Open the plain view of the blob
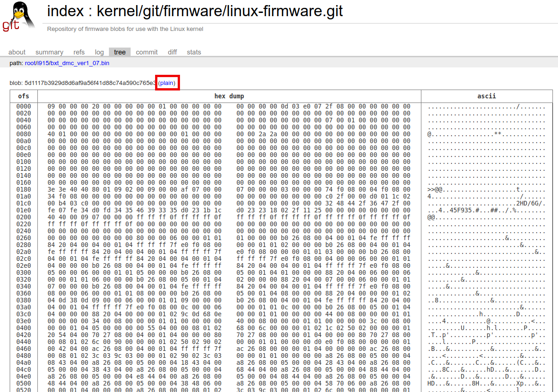 point(167,83)
